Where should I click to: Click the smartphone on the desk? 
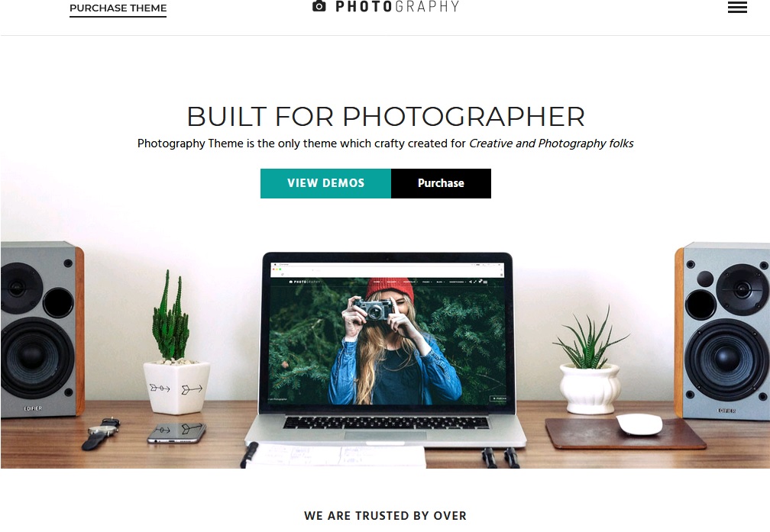pyautogui.click(x=176, y=433)
